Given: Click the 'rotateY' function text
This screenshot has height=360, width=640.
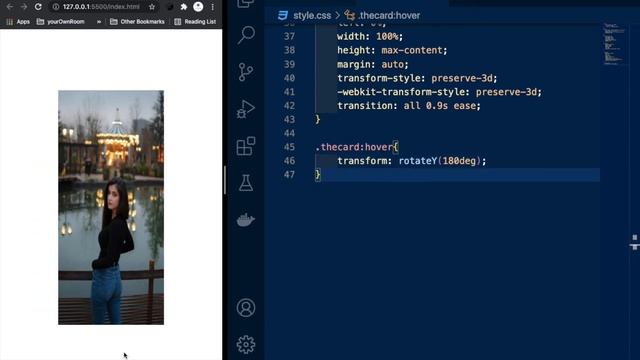Looking at the screenshot, I should point(418,161).
